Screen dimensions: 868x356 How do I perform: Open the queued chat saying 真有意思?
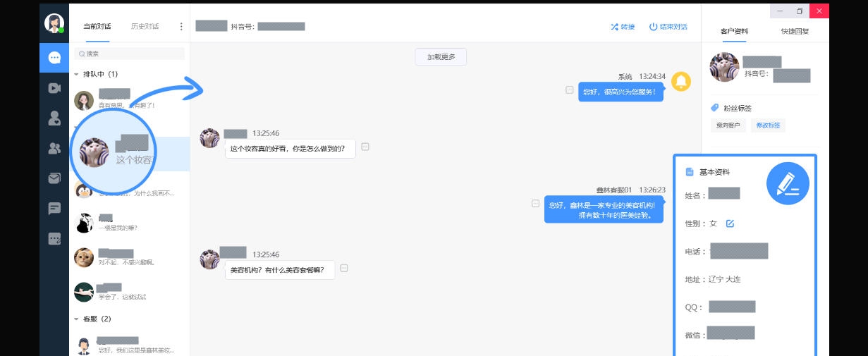130,100
